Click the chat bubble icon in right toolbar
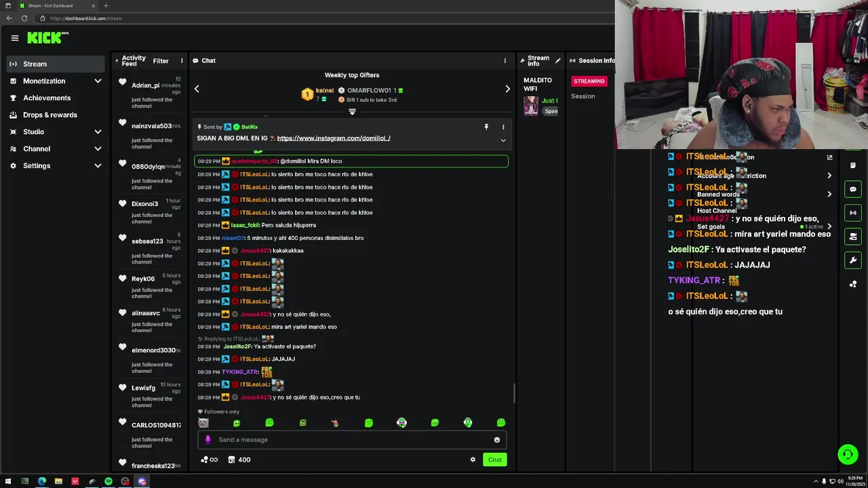868x488 pixels. 853,189
